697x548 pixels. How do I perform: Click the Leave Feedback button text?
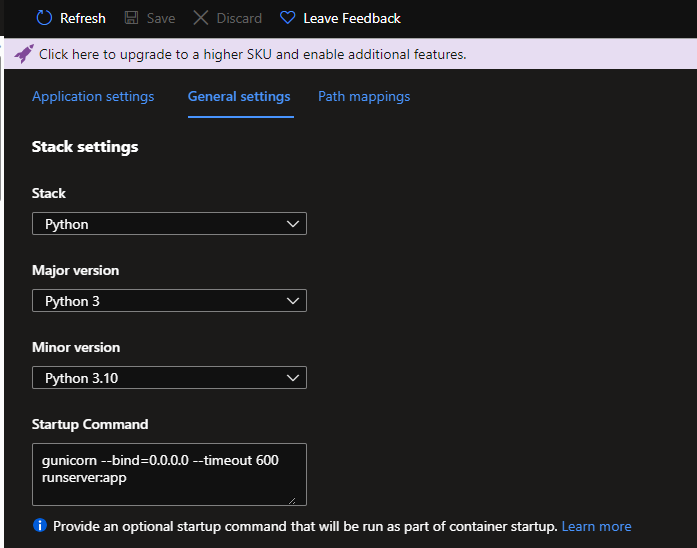coord(352,18)
